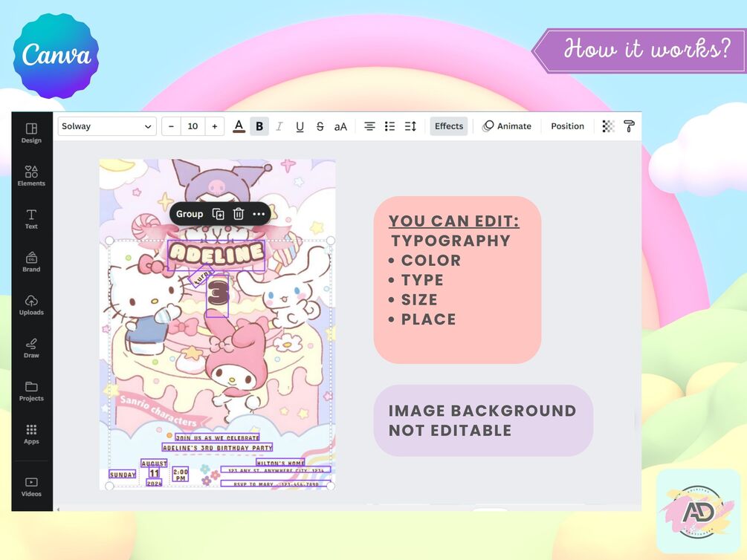Open the Brand panel
The width and height of the screenshot is (747, 560).
tap(31, 262)
